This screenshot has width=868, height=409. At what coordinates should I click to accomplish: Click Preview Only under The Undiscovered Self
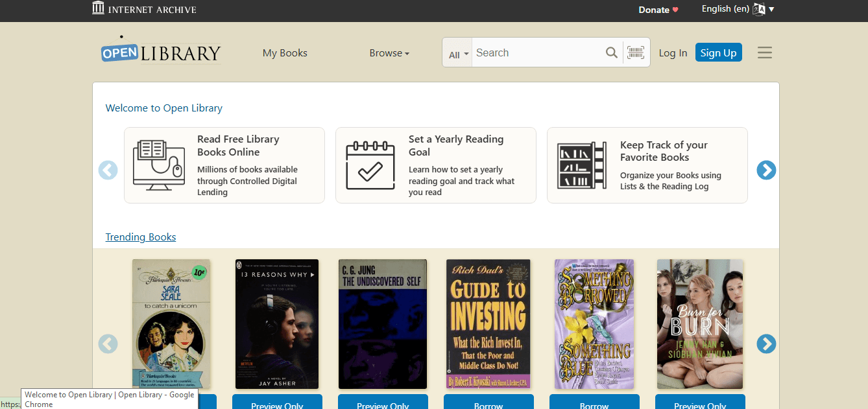pyautogui.click(x=383, y=402)
